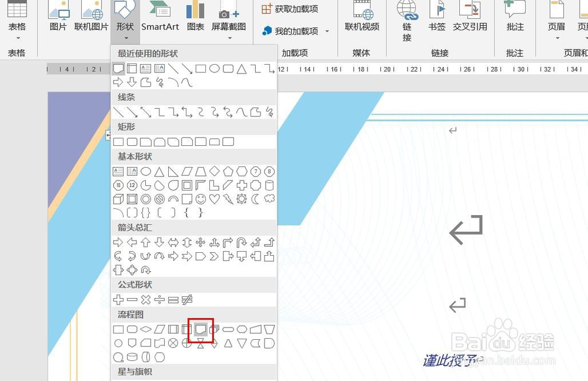588x381 pixels.
Task: Select the flowchart collate hourglass shape
Action: pyautogui.click(x=201, y=344)
